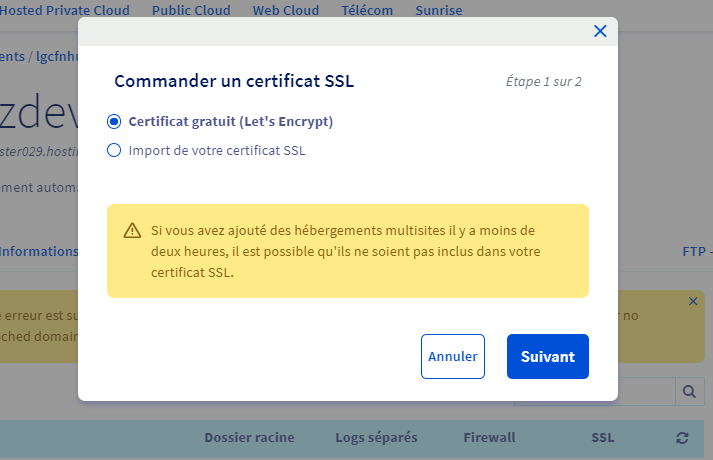Image resolution: width=713 pixels, height=460 pixels.
Task: Close the SSL certificate order dialog
Action: [600, 31]
